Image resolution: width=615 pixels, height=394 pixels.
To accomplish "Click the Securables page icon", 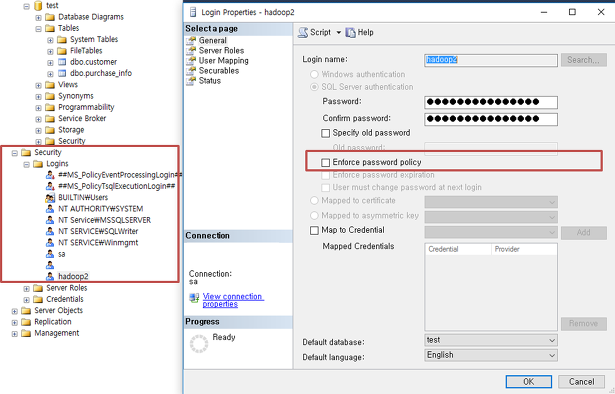I will [191, 71].
